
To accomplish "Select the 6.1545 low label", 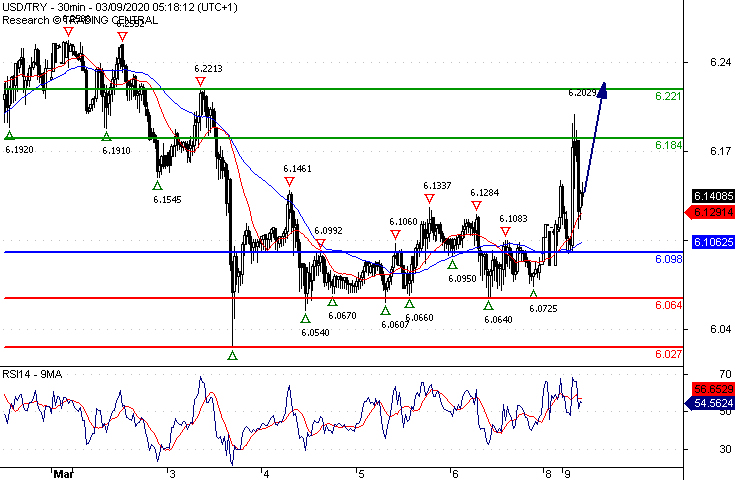I will pos(167,199).
